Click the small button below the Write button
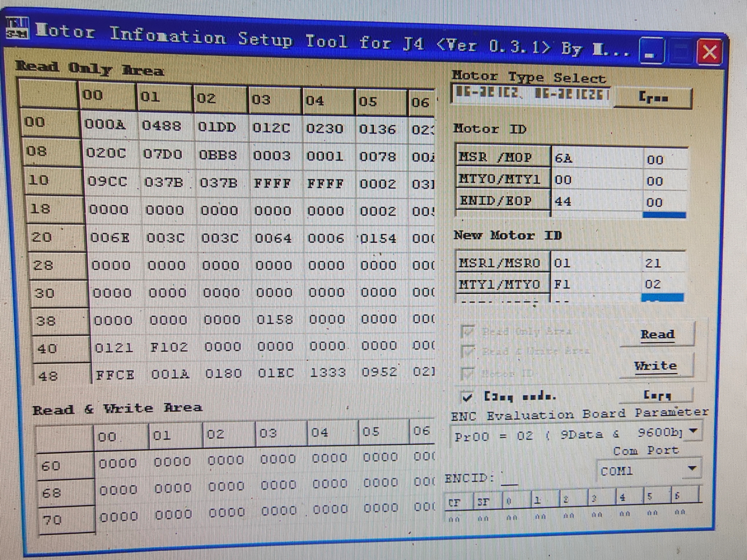The height and width of the screenshot is (560, 747). pyautogui.click(x=657, y=395)
